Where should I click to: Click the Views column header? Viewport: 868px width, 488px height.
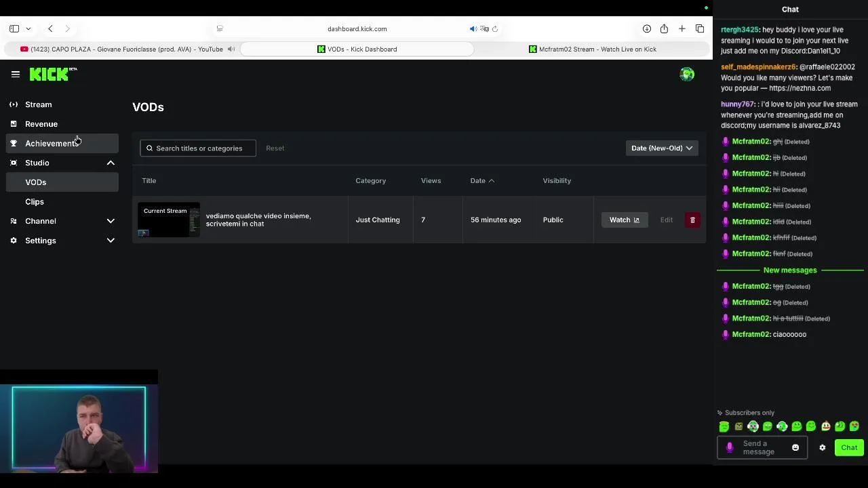tap(431, 181)
